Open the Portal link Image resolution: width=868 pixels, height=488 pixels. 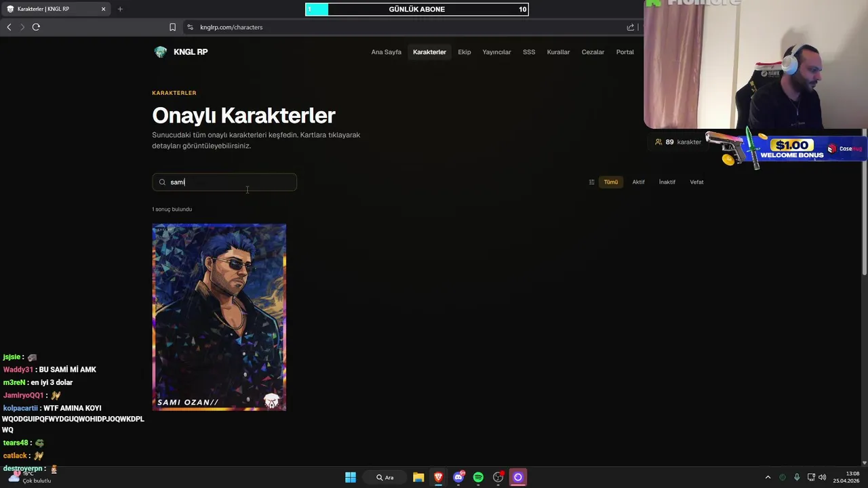click(625, 52)
